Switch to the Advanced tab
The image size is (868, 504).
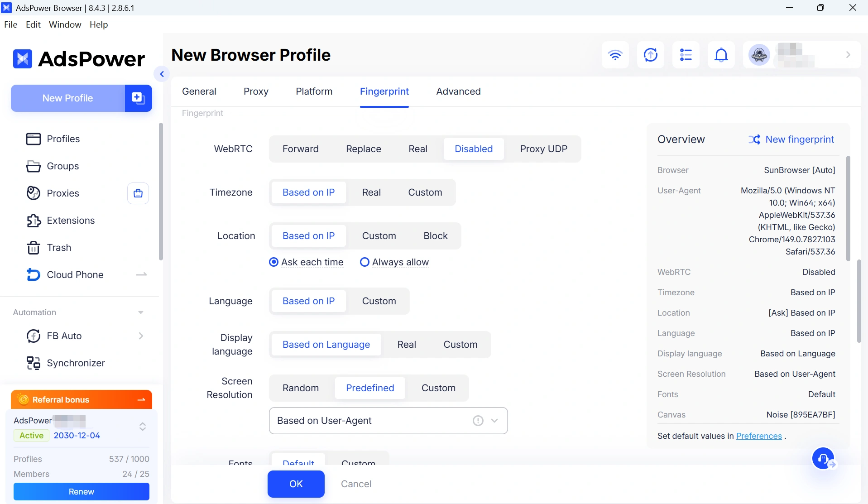(458, 91)
